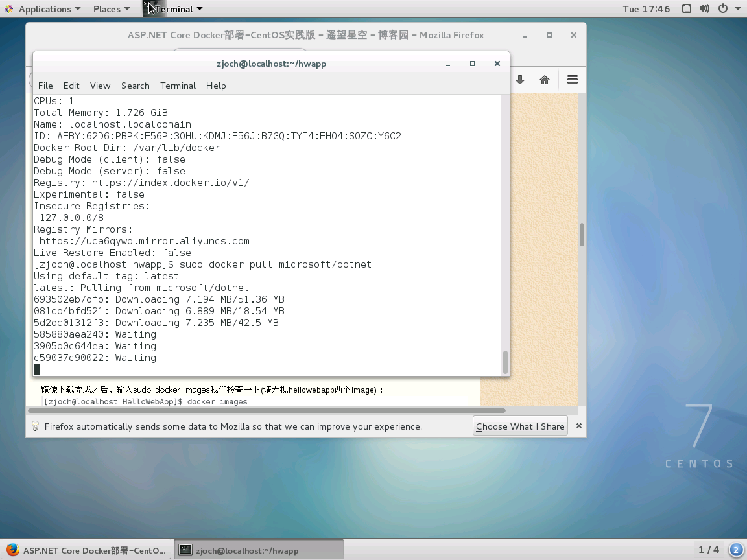Open the Terminal menu in terminal menubar
Image resolution: width=747 pixels, height=560 pixels.
coord(178,86)
